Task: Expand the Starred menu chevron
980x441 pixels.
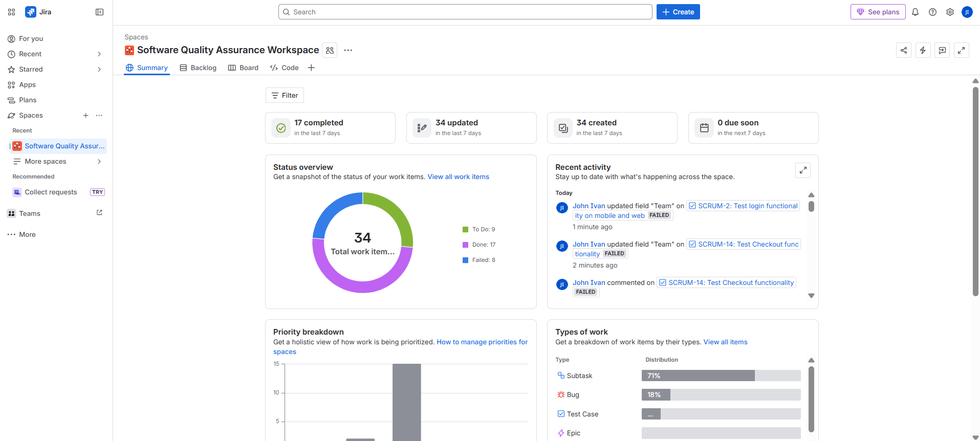Action: coord(99,70)
